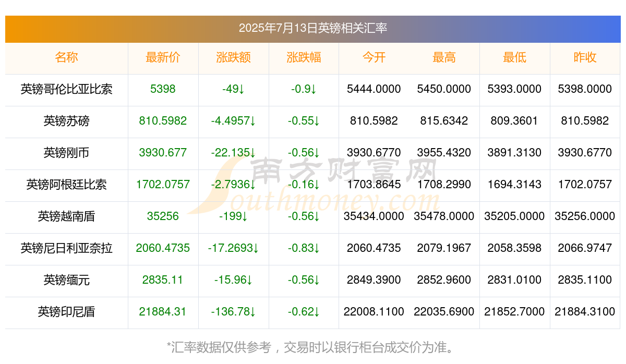Select the 最高 column header
The width and height of the screenshot is (626, 364).
click(444, 58)
